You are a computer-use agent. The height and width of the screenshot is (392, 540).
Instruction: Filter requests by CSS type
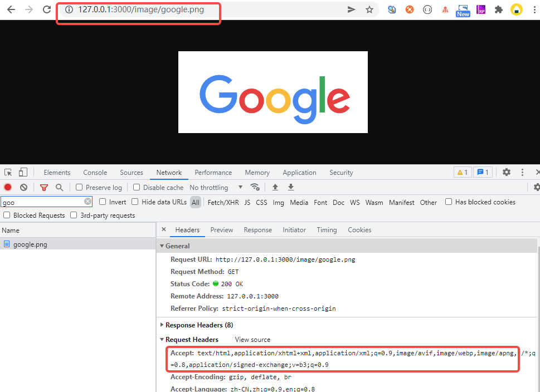coord(261,202)
